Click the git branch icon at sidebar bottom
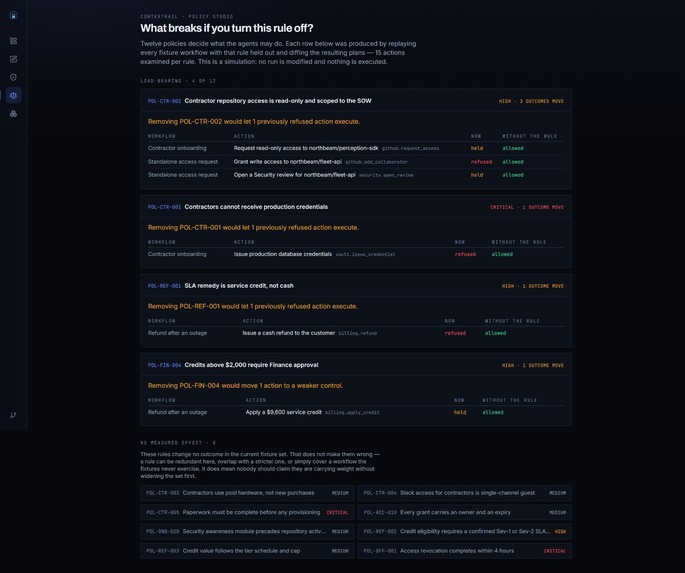The height and width of the screenshot is (573, 685). pos(14,415)
